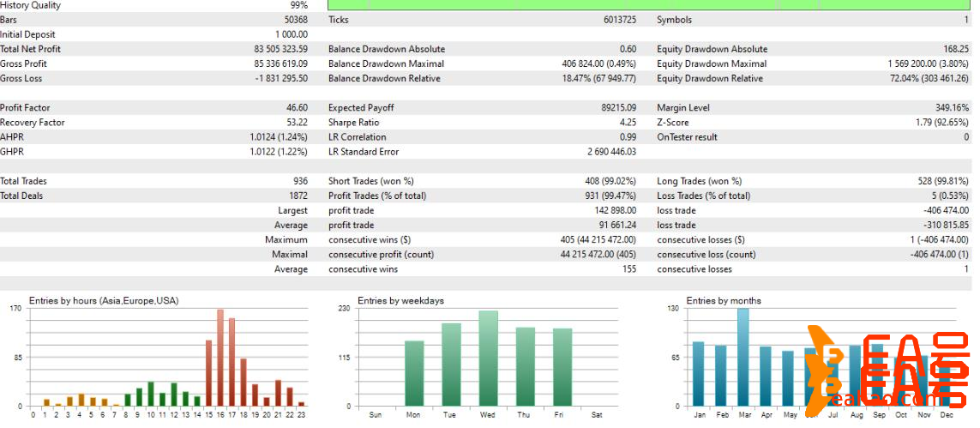Click the Entries by weekdays chart title

click(400, 301)
